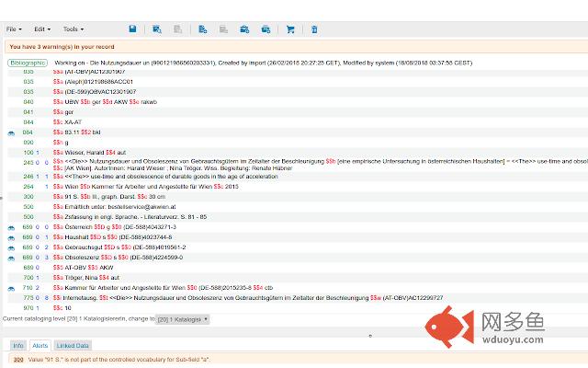This screenshot has width=588, height=368.
Task: Expand the Tools dropdown menu
Action: click(73, 29)
